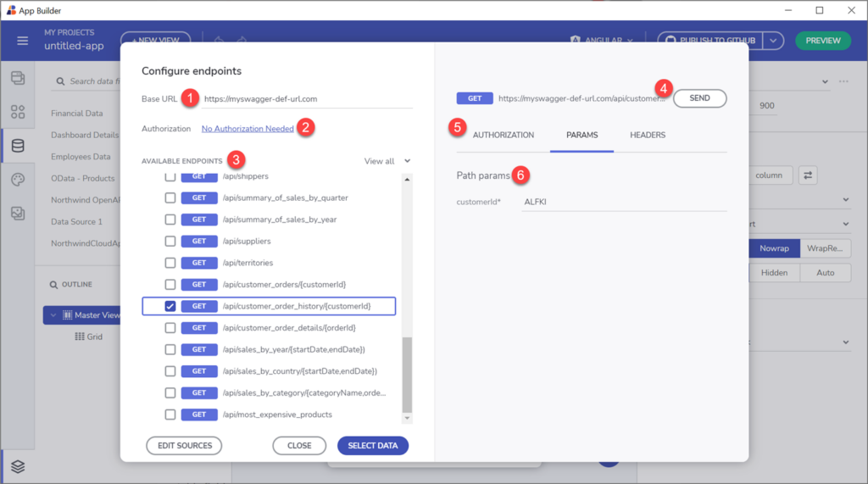Switch to the Params tab
Viewport: 868px width, 484px height.
(581, 135)
